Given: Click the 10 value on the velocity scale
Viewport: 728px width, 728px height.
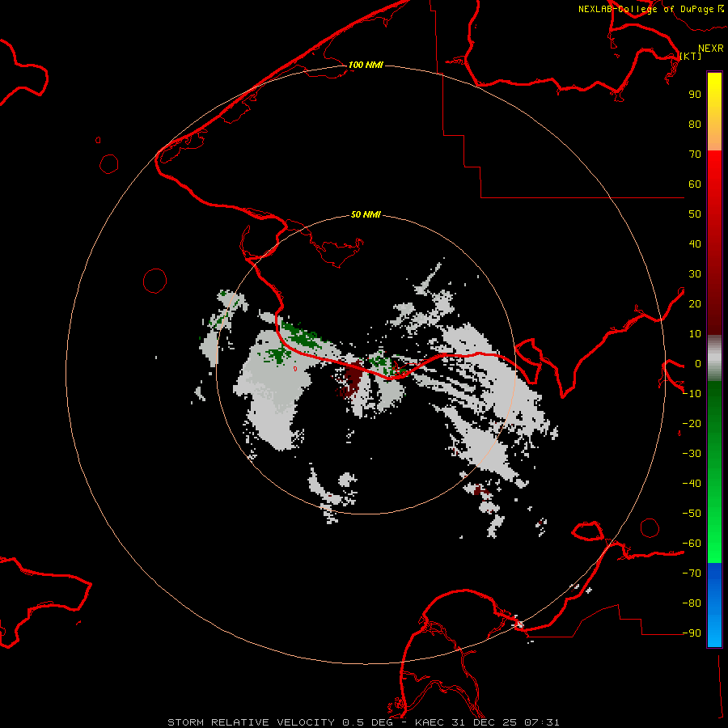Looking at the screenshot, I should click(x=695, y=334).
